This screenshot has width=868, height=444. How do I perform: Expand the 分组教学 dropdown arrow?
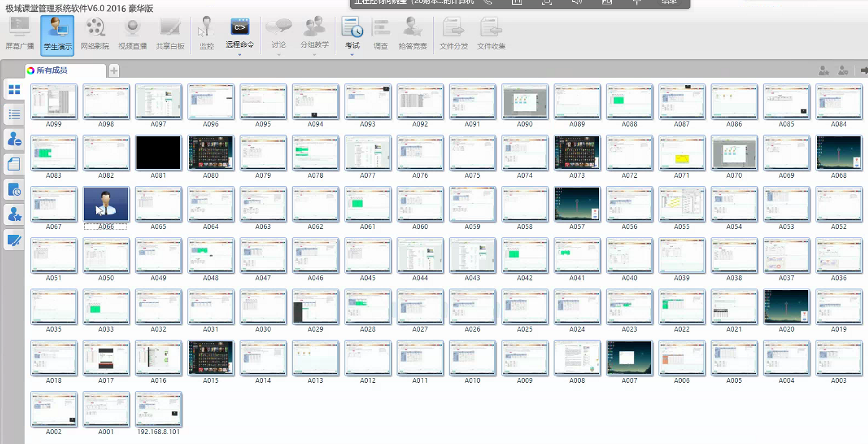click(315, 55)
